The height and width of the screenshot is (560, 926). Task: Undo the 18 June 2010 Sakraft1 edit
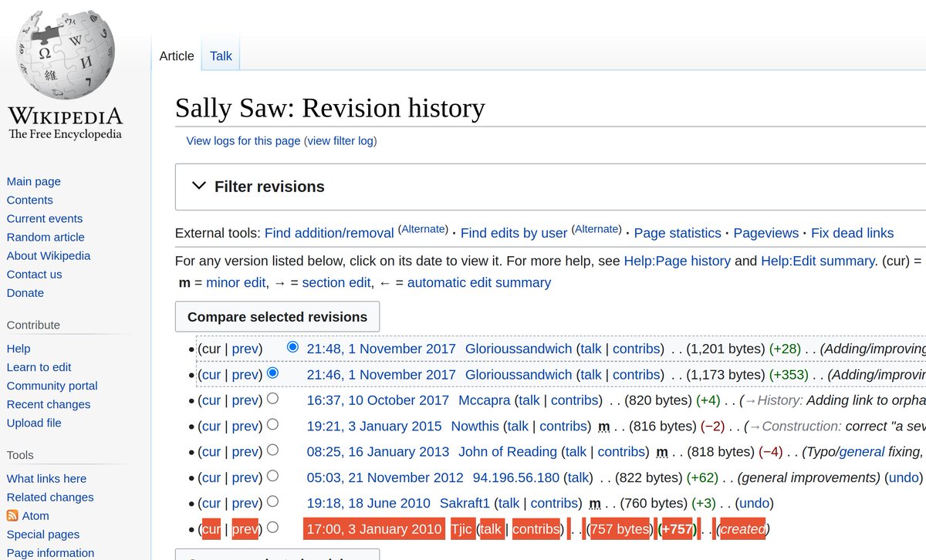tap(754, 503)
